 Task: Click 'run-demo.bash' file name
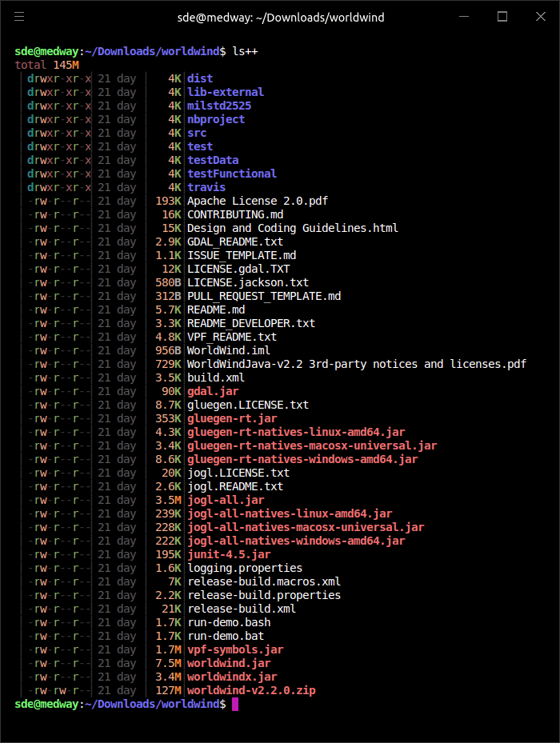(x=229, y=623)
